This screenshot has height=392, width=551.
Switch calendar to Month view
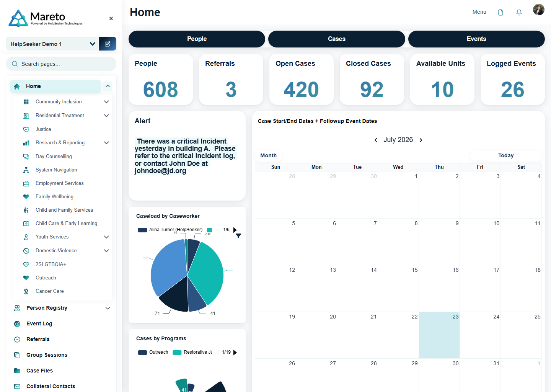269,155
